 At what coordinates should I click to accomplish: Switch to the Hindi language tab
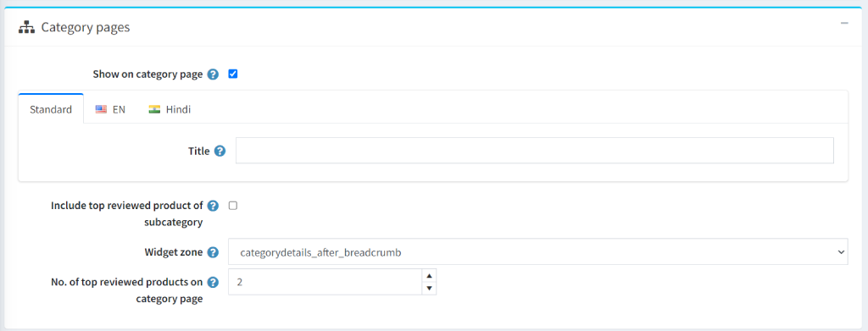click(x=170, y=109)
